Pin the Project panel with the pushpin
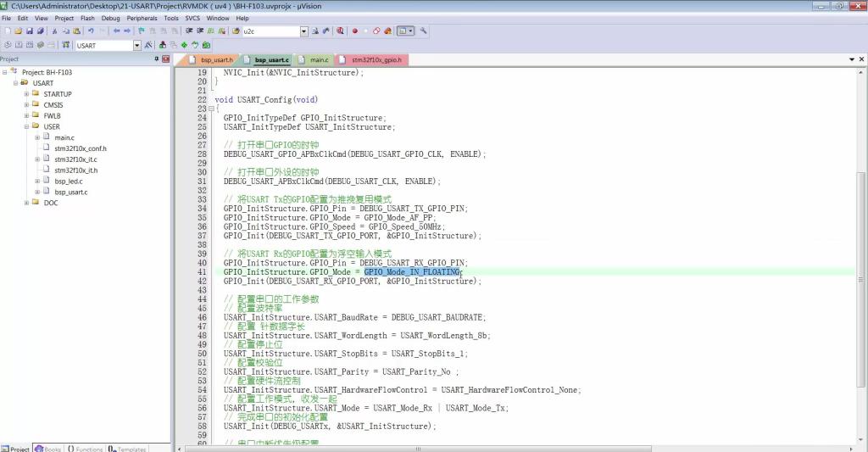The height and width of the screenshot is (452, 868). [156, 59]
